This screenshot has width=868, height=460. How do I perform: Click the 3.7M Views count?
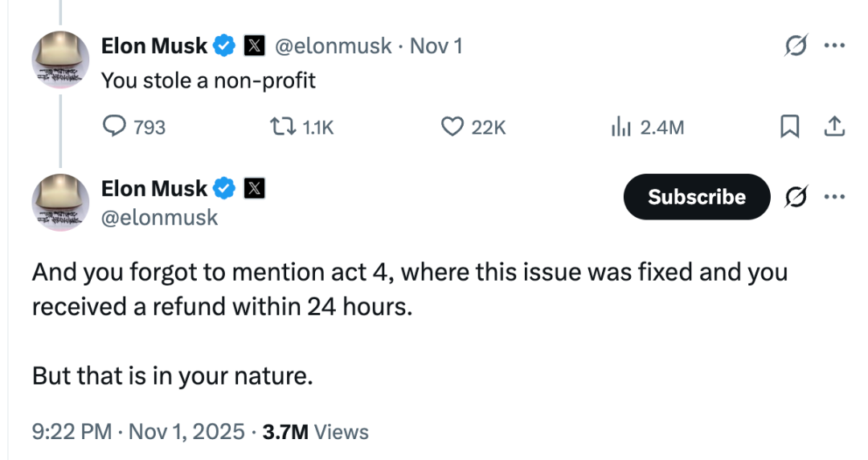point(316,432)
